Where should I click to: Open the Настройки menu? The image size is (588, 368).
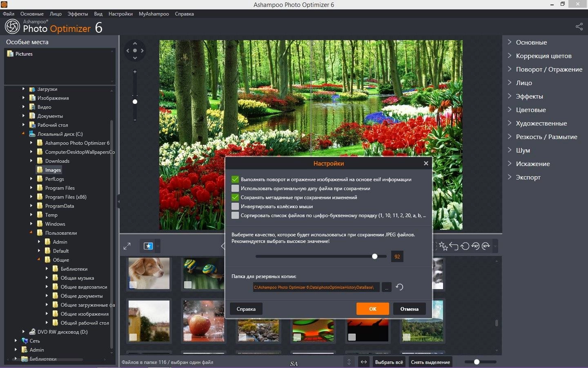point(120,13)
